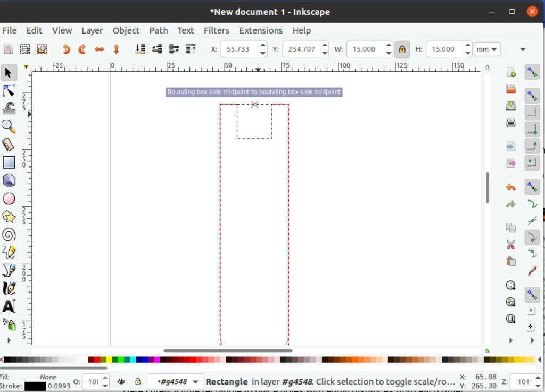Select the 3D Box tool
Image resolution: width=545 pixels, height=392 pixels.
[9, 180]
